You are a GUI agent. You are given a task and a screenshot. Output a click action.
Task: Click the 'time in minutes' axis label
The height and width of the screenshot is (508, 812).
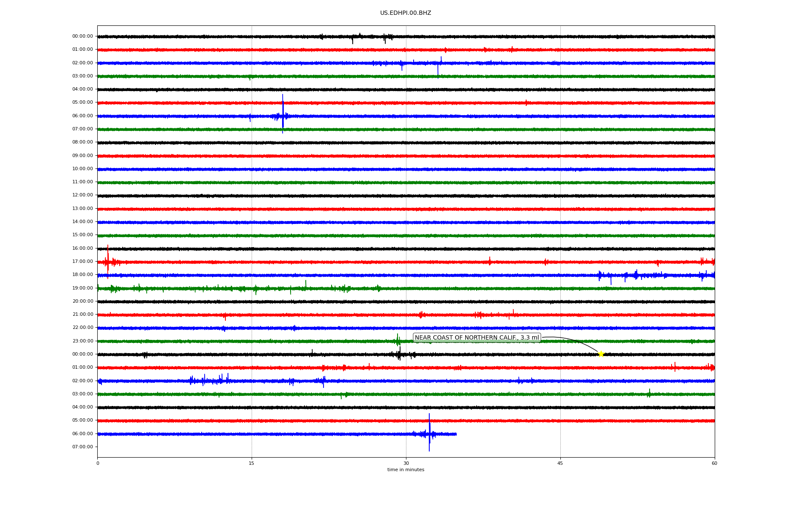406,470
